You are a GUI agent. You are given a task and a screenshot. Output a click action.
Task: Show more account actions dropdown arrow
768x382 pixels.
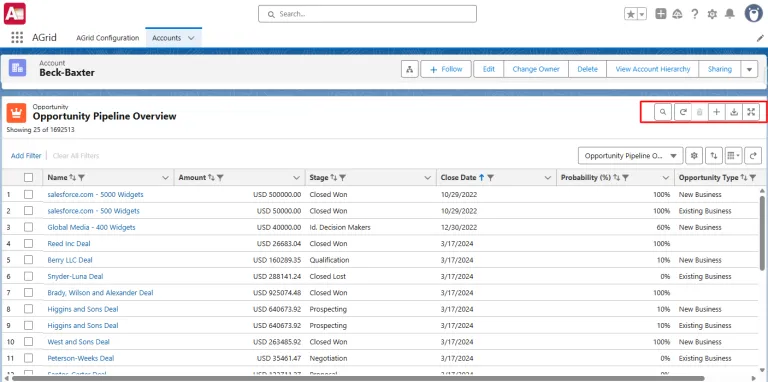pyautogui.click(x=749, y=69)
